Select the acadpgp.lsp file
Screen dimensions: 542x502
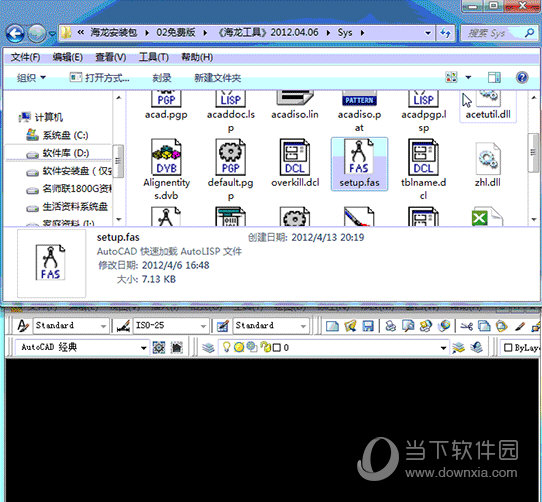pyautogui.click(x=424, y=111)
